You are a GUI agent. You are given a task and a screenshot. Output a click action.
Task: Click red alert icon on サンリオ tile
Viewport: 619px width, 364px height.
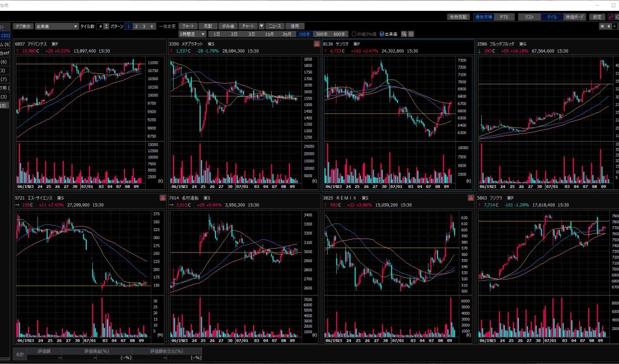(472, 44)
